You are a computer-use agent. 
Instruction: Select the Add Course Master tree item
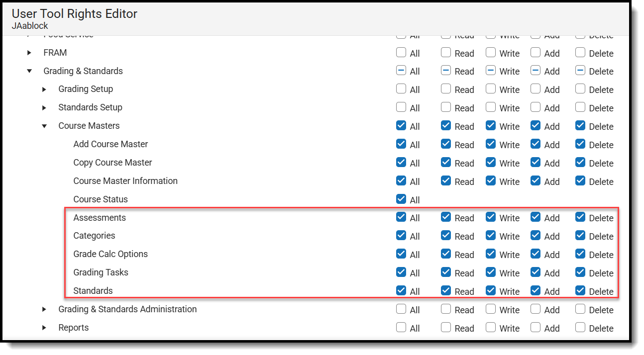pyautogui.click(x=110, y=144)
